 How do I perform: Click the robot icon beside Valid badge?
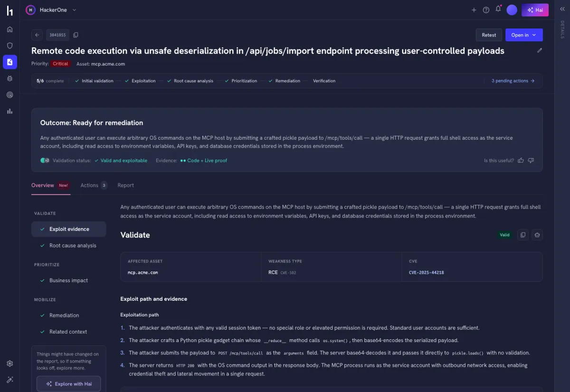537,235
